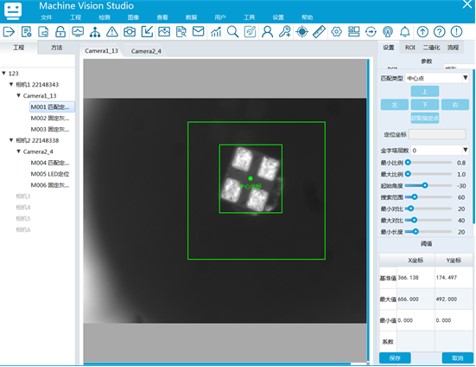
Task: Click the envelope mail icon
Action: 198,31
